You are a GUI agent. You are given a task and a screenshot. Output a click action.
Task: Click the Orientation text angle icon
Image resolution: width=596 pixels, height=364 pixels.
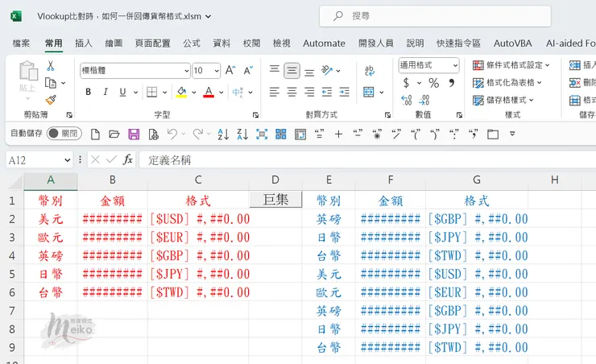point(327,70)
